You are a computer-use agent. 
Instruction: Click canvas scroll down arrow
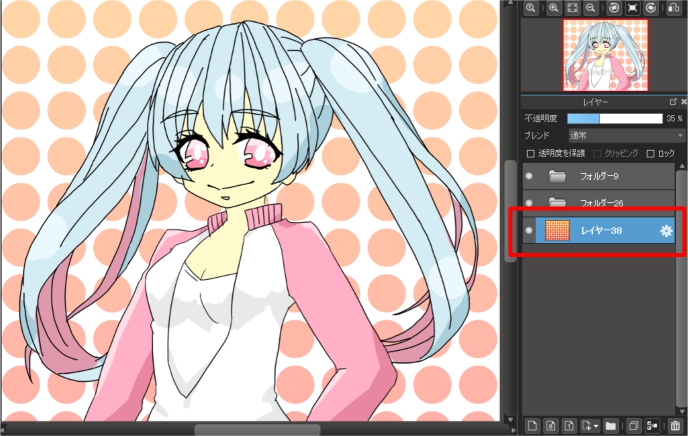pos(510,420)
